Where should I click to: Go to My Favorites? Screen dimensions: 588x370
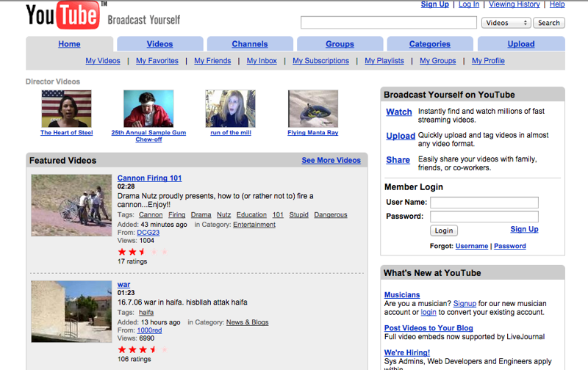[x=157, y=61]
